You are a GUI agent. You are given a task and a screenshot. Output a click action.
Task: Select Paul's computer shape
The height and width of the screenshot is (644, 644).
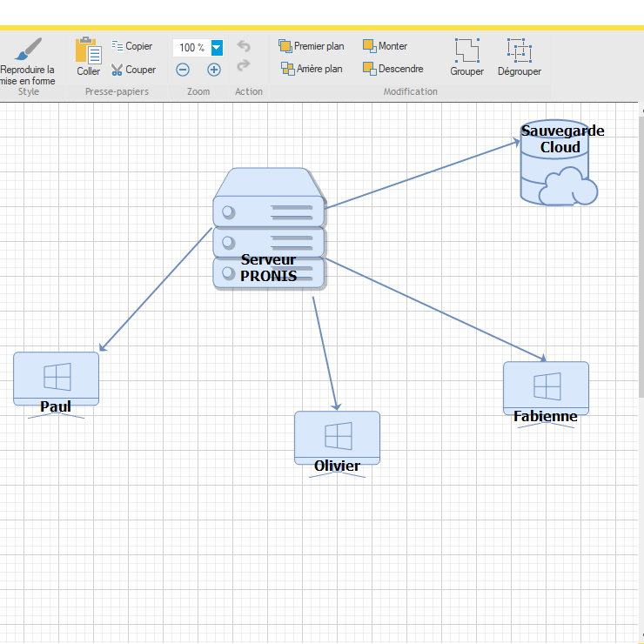click(57, 378)
